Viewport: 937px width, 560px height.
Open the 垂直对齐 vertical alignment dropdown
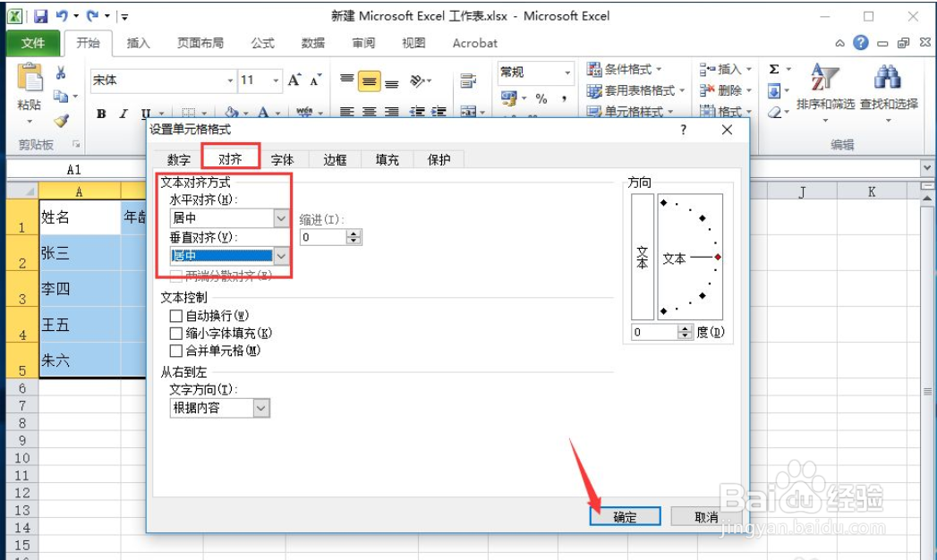pos(279,256)
